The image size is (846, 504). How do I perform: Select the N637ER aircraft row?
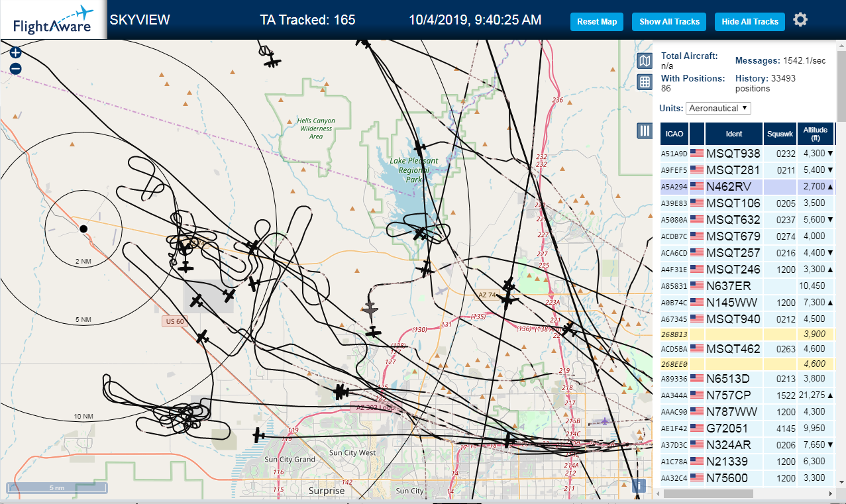(748, 285)
